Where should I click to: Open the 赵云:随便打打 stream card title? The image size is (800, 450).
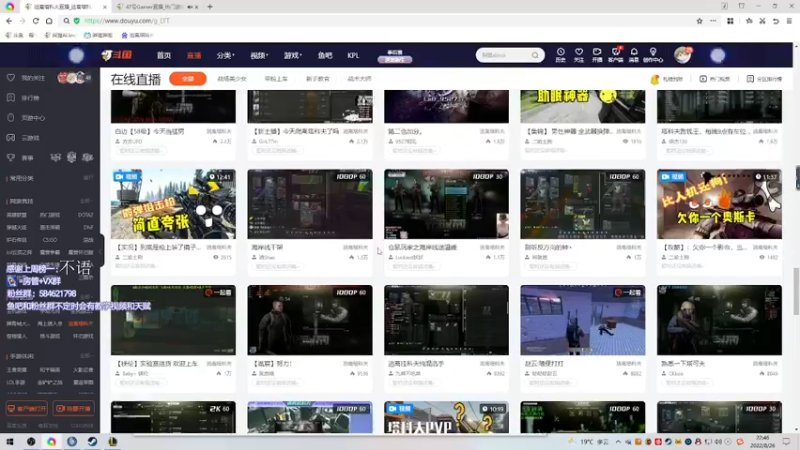pos(544,364)
